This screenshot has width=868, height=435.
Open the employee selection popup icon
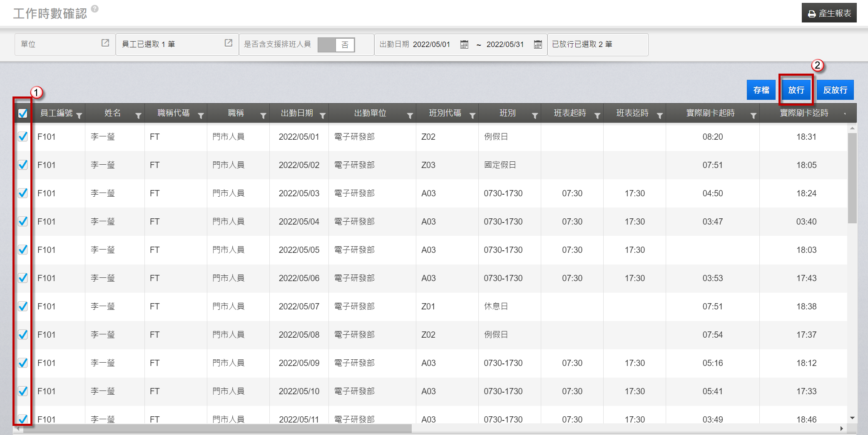point(229,43)
